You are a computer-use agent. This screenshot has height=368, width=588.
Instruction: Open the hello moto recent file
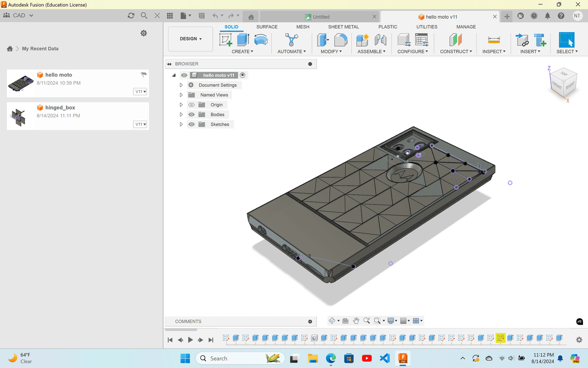58,75
